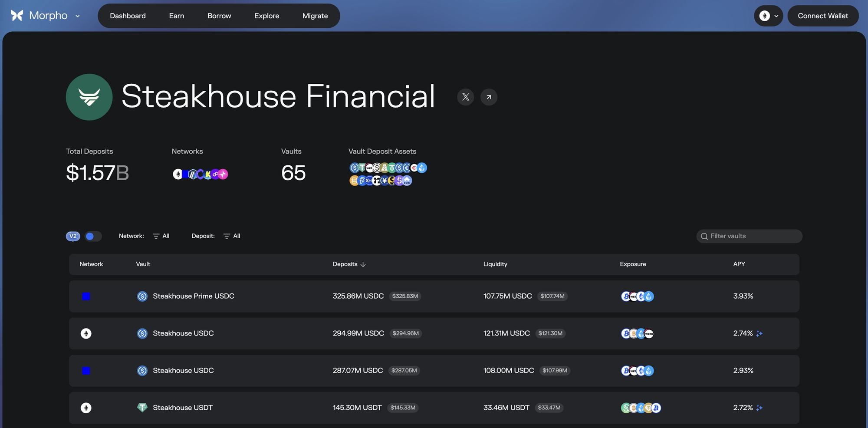Click the Networks icon cluster under Networks
The width and height of the screenshot is (868, 428).
[201, 174]
